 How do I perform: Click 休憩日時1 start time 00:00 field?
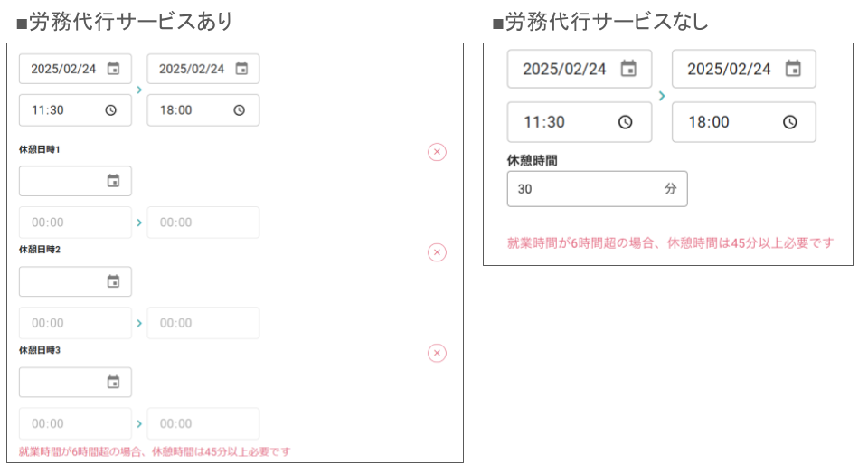[x=75, y=223]
